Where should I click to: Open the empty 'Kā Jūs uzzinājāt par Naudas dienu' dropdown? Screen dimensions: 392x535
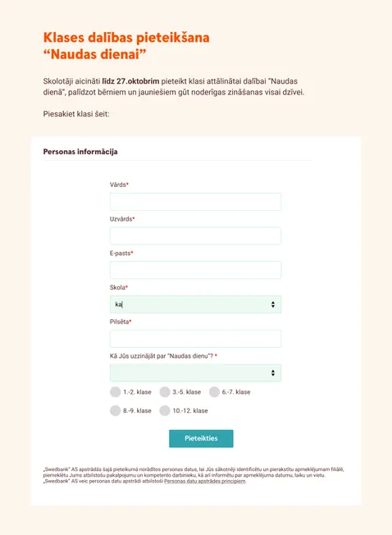point(195,373)
